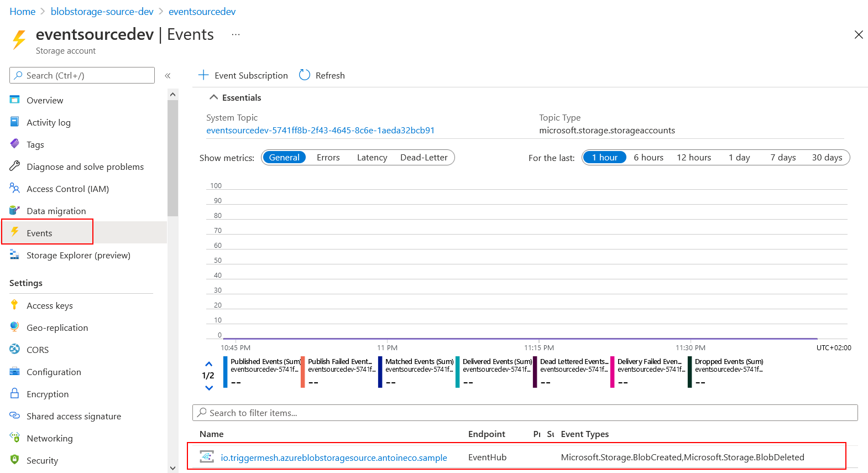Click the Search to filter items field

525,413
